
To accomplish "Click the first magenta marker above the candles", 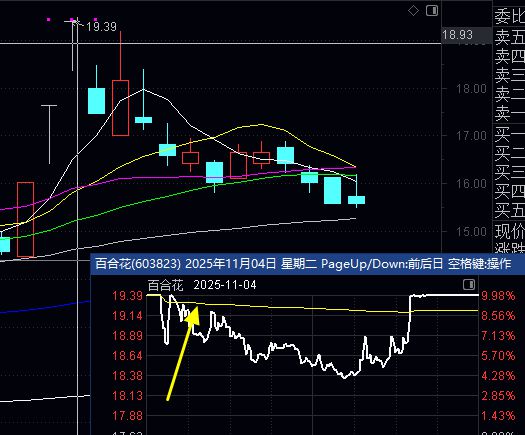I will tap(49, 20).
